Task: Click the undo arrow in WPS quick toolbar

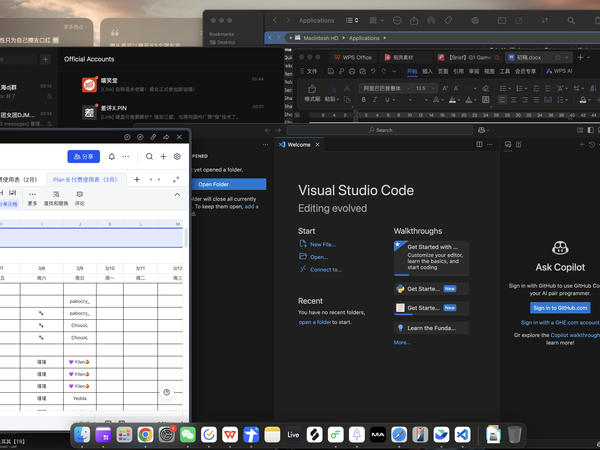Action: pyautogui.click(x=373, y=71)
